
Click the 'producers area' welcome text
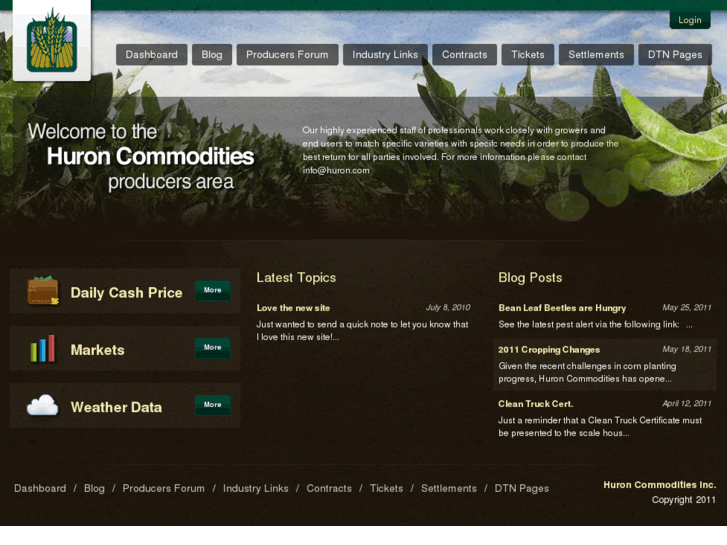click(x=171, y=181)
